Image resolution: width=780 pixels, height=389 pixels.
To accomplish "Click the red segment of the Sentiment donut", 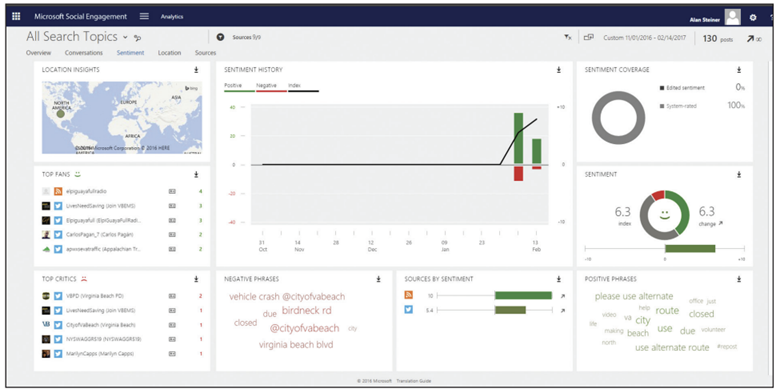I will [658, 195].
